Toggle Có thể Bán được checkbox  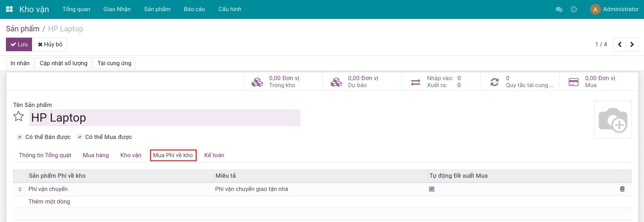click(x=20, y=137)
